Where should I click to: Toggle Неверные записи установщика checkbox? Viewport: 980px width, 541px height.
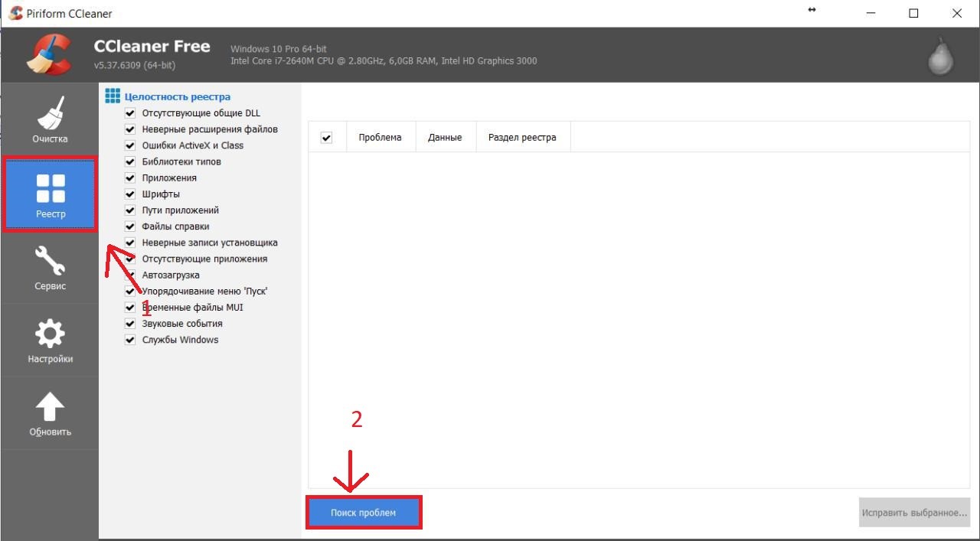click(x=130, y=243)
